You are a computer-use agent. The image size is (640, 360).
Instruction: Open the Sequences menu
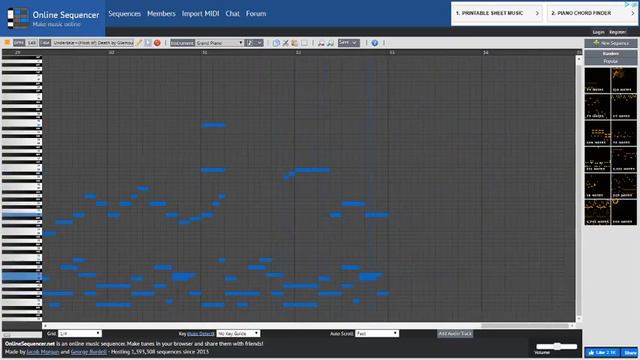(x=124, y=13)
